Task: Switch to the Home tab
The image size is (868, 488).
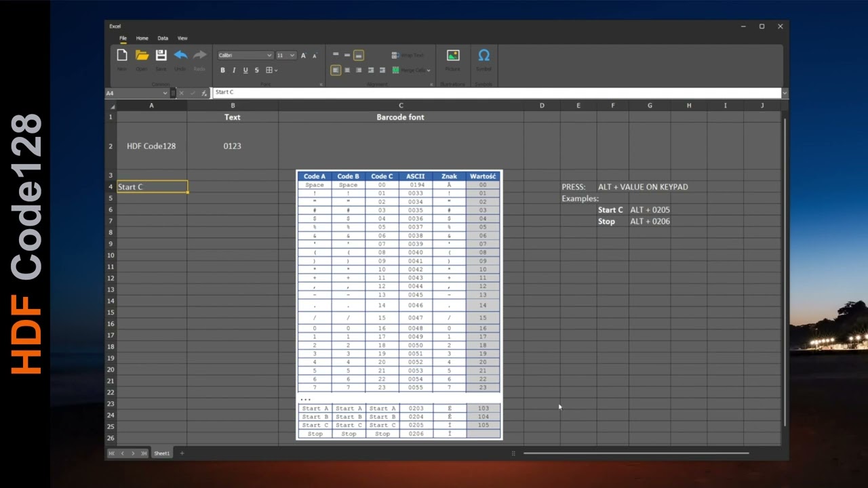Action: (142, 39)
